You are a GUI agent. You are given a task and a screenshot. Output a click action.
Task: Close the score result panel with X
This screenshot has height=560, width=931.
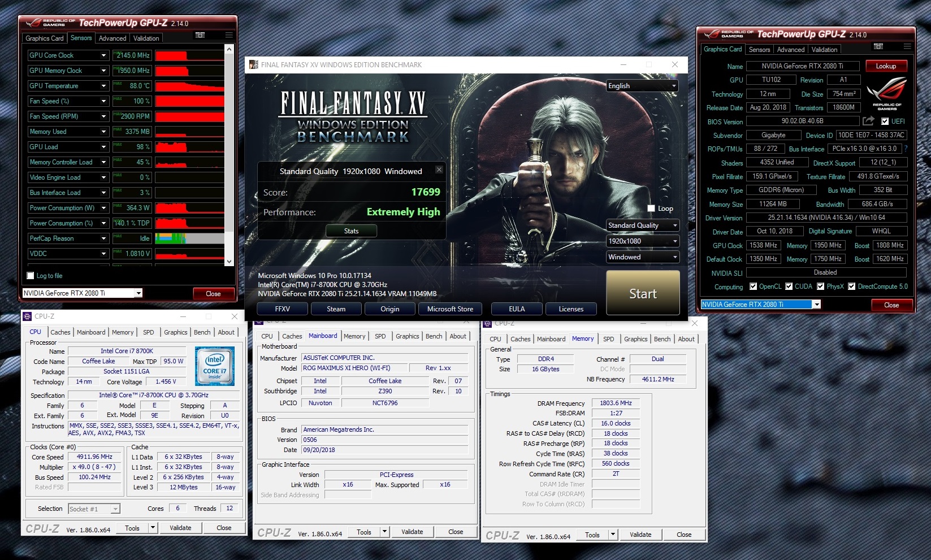point(439,170)
